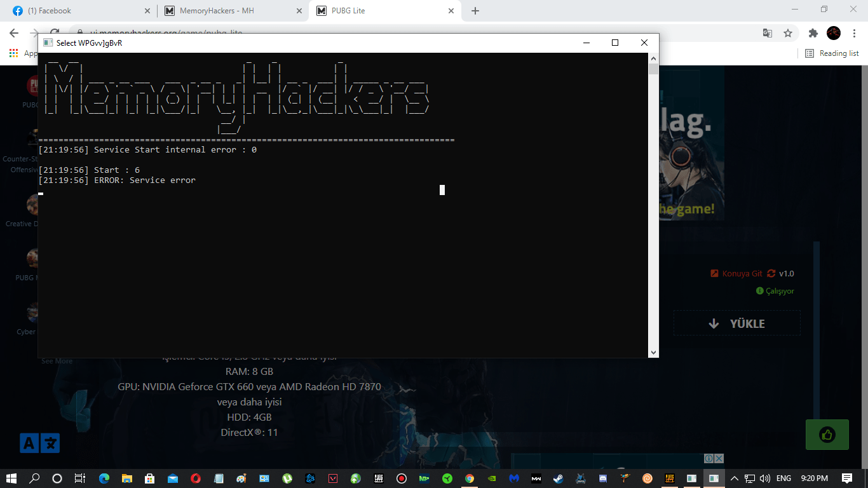The image size is (868, 488).
Task: Open Discord from the taskbar
Action: [603, 478]
